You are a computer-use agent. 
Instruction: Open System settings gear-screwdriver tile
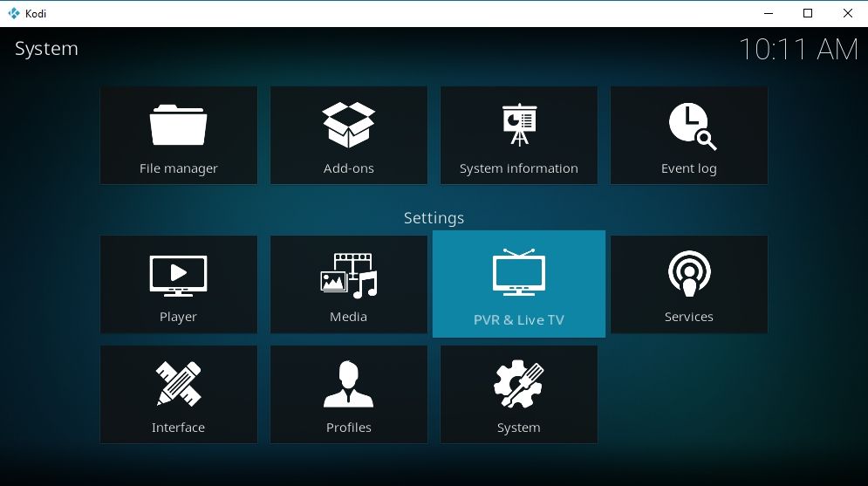pyautogui.click(x=519, y=394)
